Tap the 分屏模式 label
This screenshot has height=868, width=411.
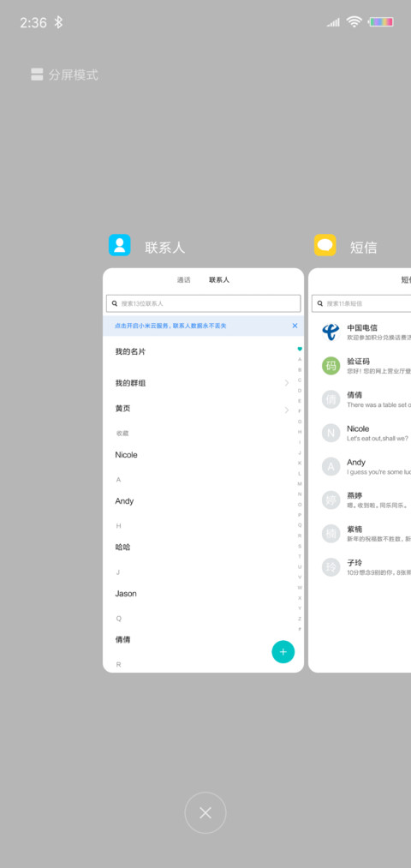click(73, 75)
